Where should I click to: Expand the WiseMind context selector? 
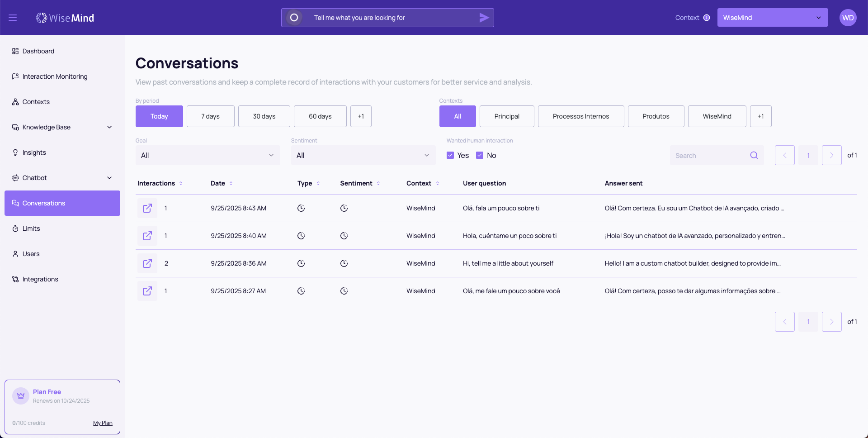pyautogui.click(x=772, y=18)
